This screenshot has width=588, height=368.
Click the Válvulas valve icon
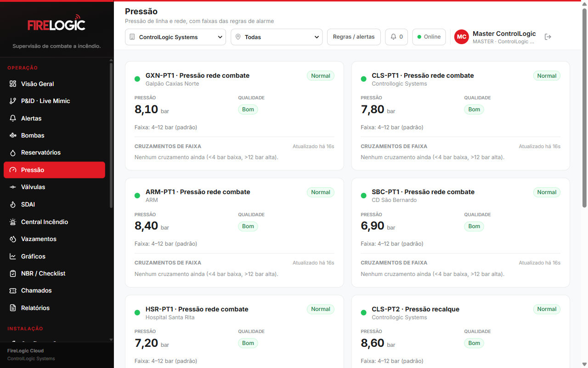pyautogui.click(x=13, y=187)
